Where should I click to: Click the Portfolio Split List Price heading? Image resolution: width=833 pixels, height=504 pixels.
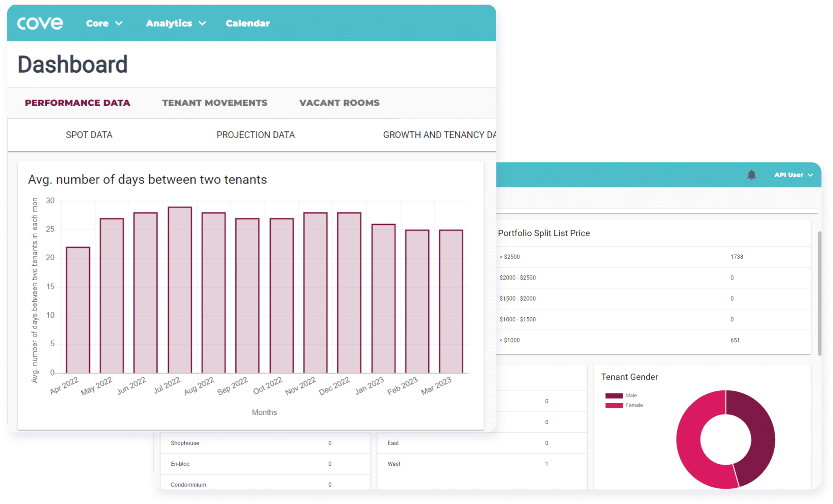(544, 233)
